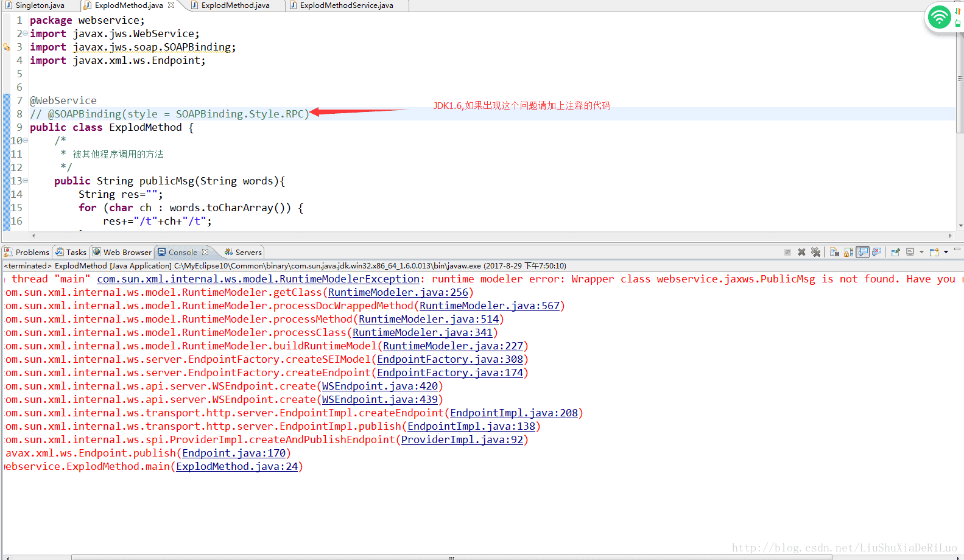The height and width of the screenshot is (560, 964).
Task: Click the warning marker on line 3
Action: 7,47
